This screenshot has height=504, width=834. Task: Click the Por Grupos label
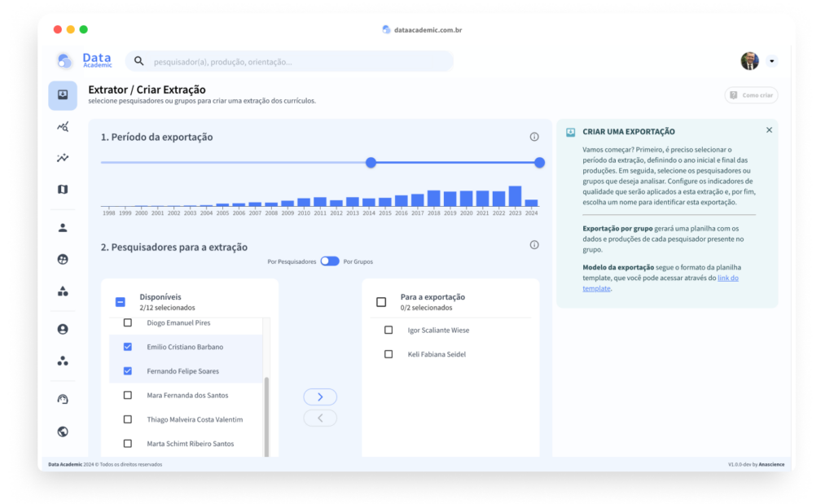358,261
